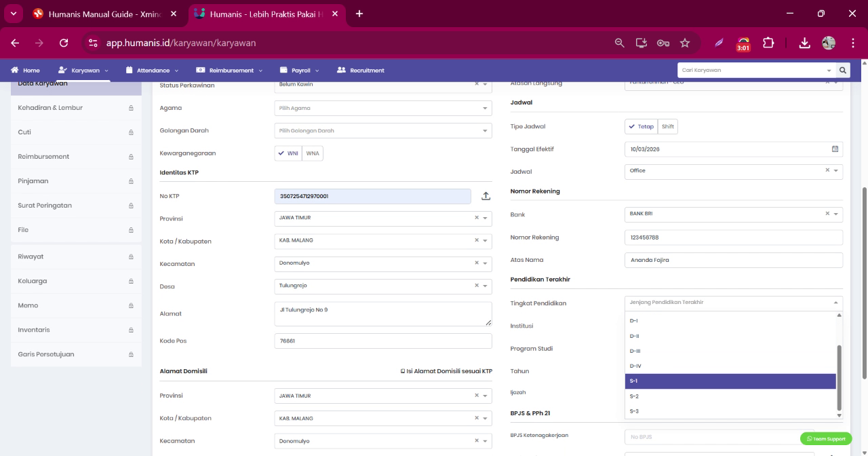Choose Shift schedule type
The image size is (868, 456).
click(668, 127)
